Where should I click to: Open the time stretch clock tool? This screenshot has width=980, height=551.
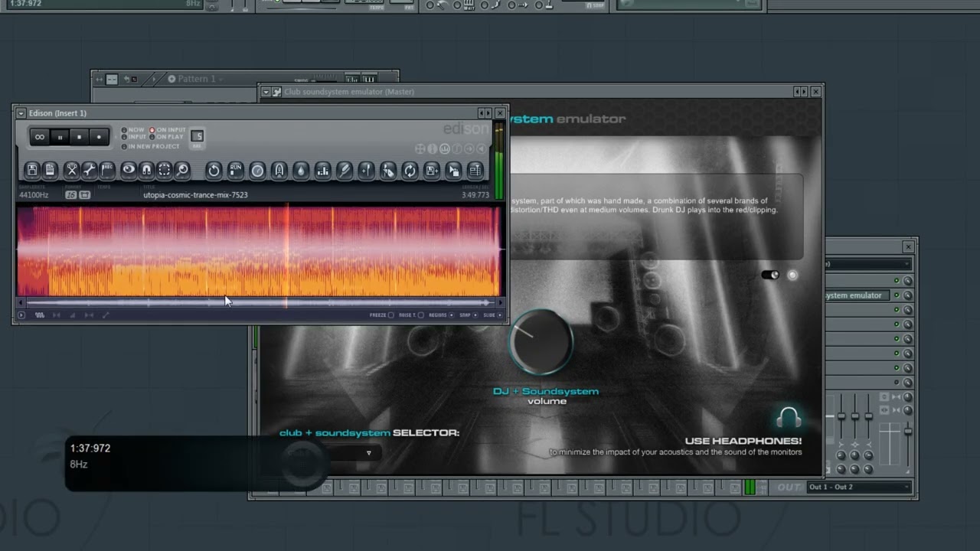pyautogui.click(x=257, y=170)
